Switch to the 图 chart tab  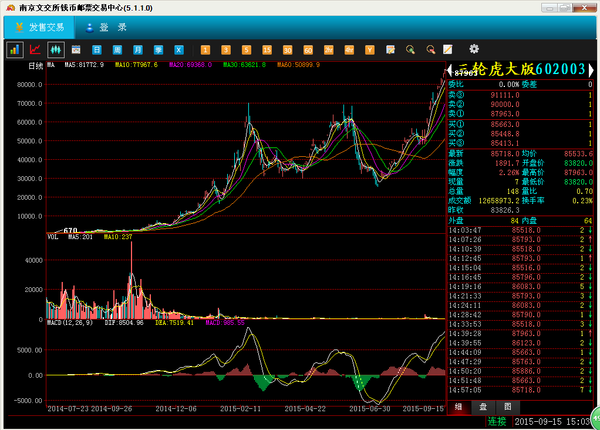tap(507, 407)
